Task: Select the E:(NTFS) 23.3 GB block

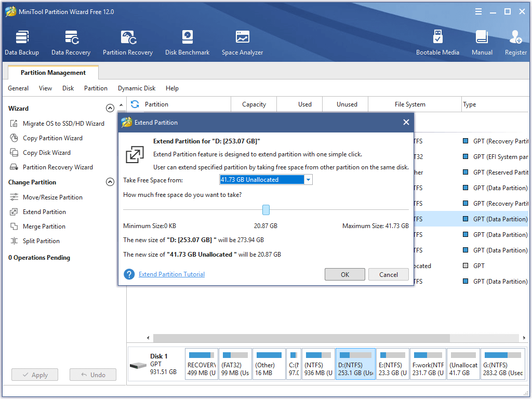Action: tap(393, 364)
